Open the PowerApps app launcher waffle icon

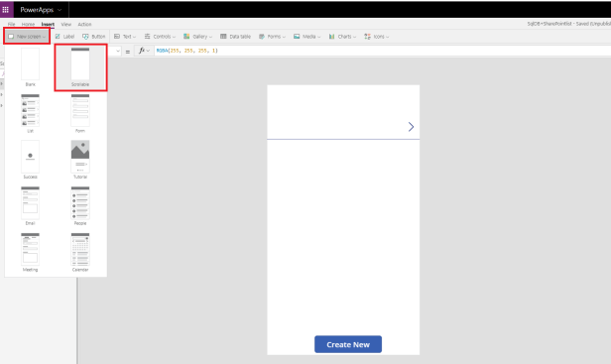(6, 9)
